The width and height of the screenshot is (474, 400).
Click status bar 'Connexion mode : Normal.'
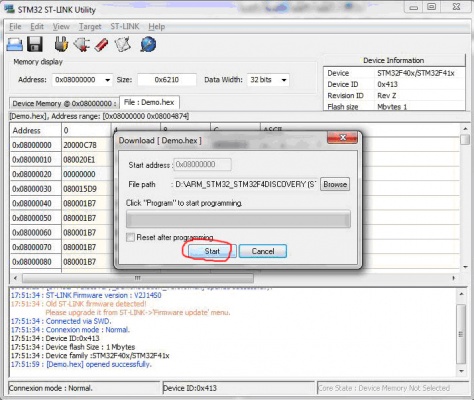(x=51, y=388)
